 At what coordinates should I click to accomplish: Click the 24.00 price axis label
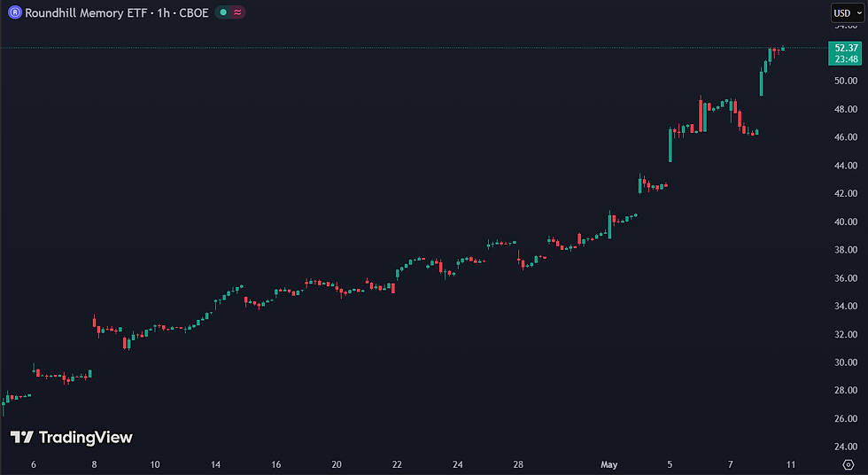(846, 447)
